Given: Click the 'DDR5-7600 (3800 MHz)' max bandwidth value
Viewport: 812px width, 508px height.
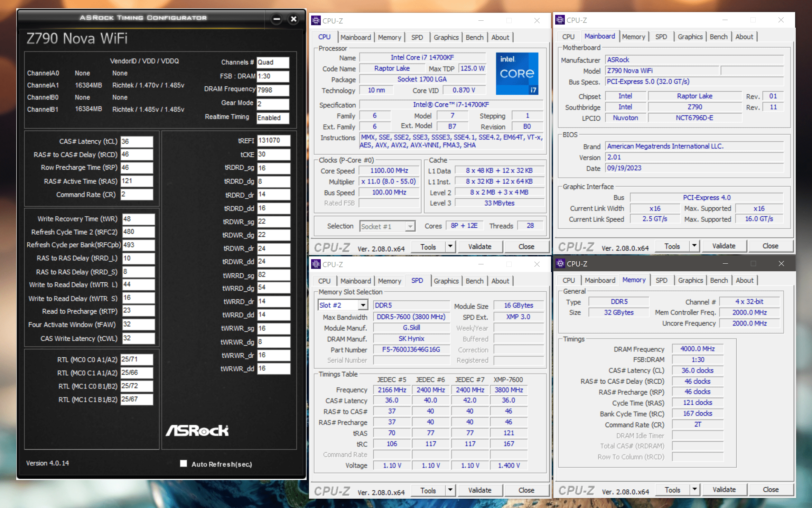Looking at the screenshot, I should click(x=411, y=317).
